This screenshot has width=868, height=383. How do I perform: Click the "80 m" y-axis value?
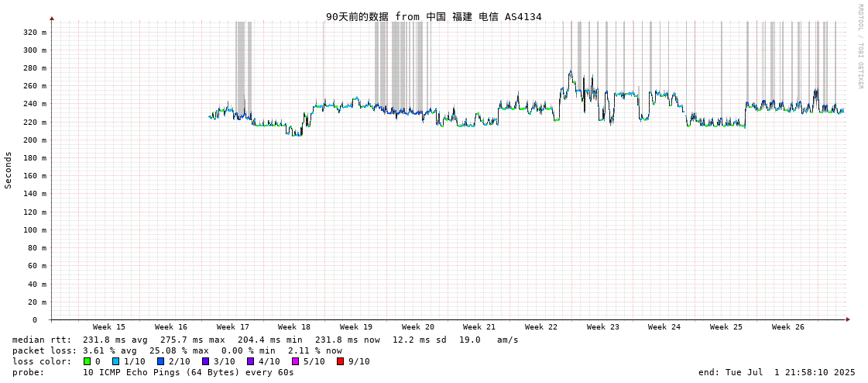coord(37,248)
